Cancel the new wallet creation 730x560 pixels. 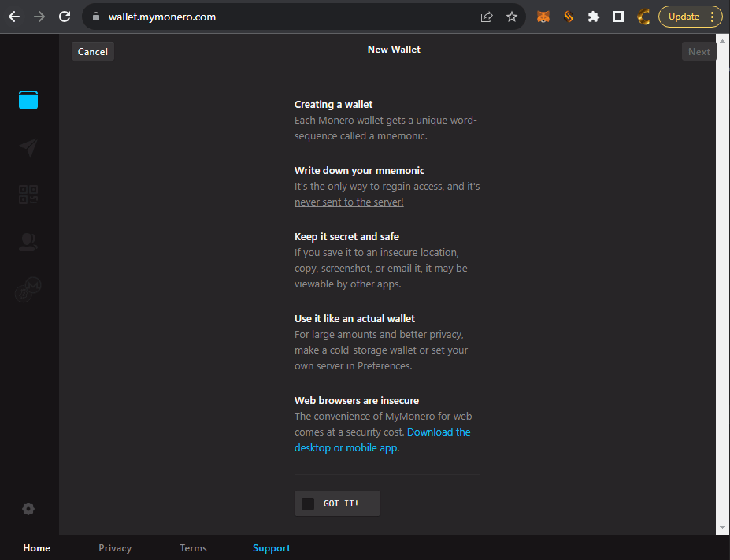[92, 50]
